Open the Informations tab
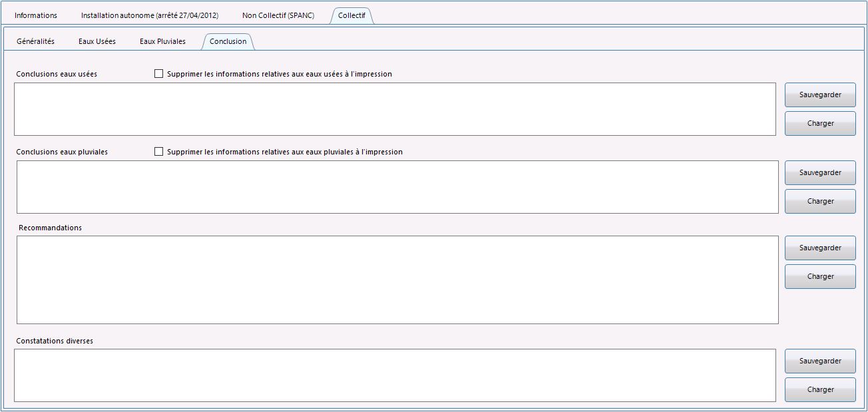 (x=36, y=15)
